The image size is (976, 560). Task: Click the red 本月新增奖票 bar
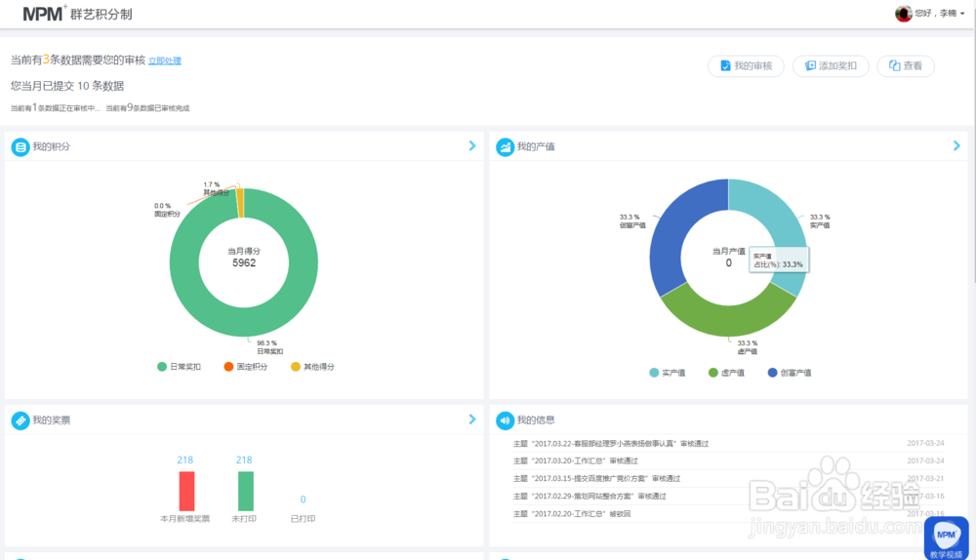tap(186, 491)
